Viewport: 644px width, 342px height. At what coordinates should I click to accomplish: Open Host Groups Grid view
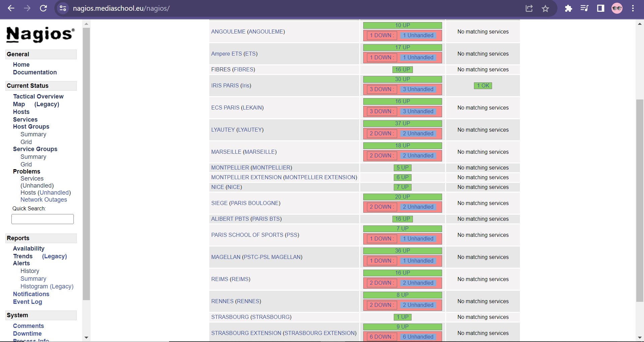coord(26,142)
